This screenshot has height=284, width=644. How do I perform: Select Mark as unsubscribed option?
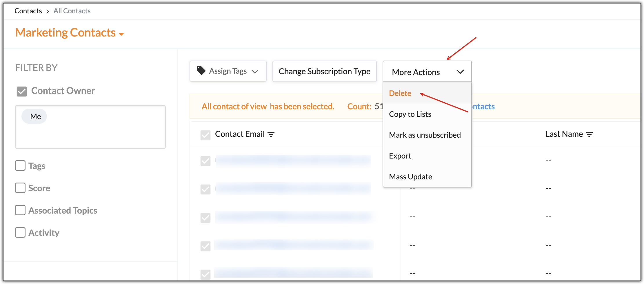tap(425, 135)
